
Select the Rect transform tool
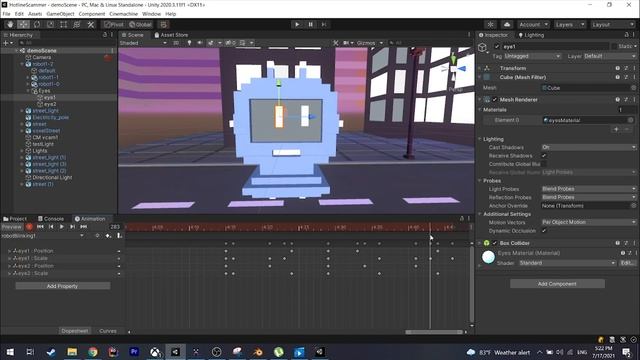point(64,24)
